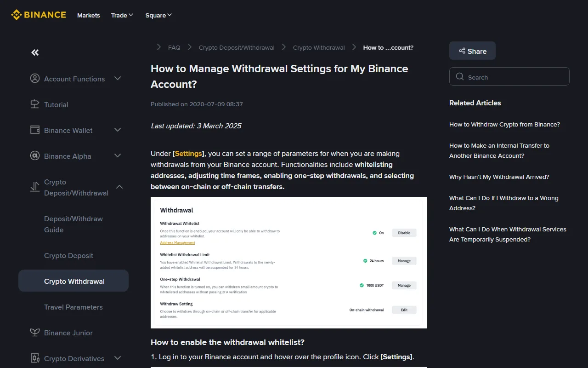Expand the Account Functions section chevron
Image resolution: width=588 pixels, height=368 pixels.
click(x=118, y=79)
